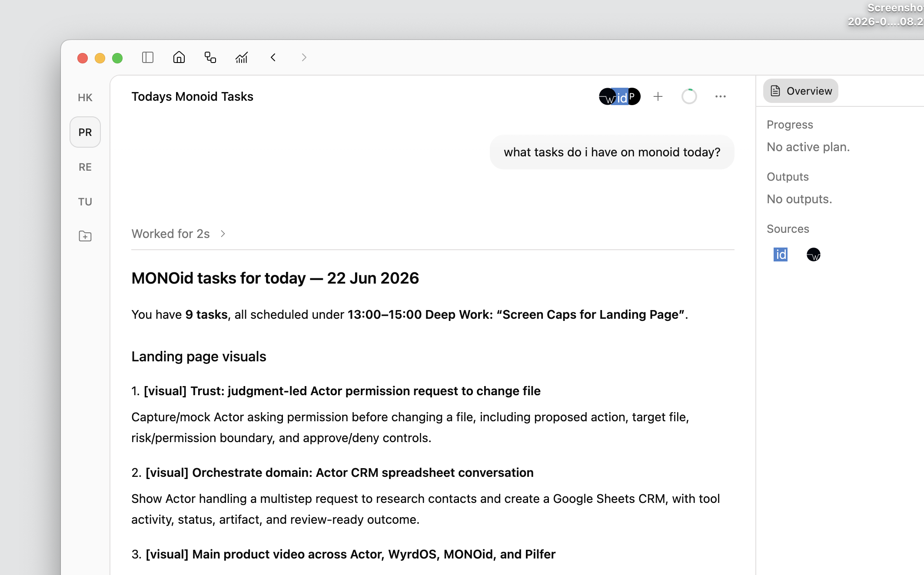Click the plus icon in chat header

point(658,96)
